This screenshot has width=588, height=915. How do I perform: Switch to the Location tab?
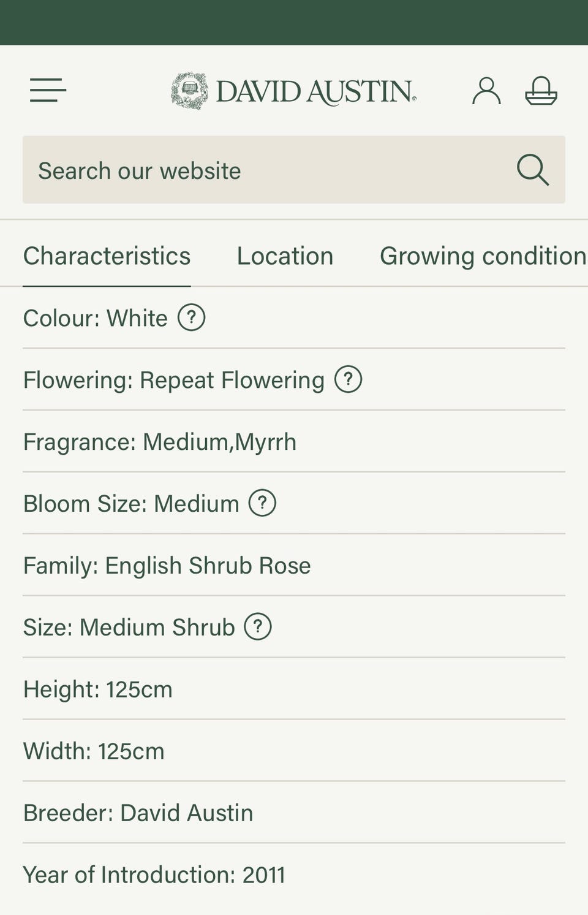click(285, 256)
